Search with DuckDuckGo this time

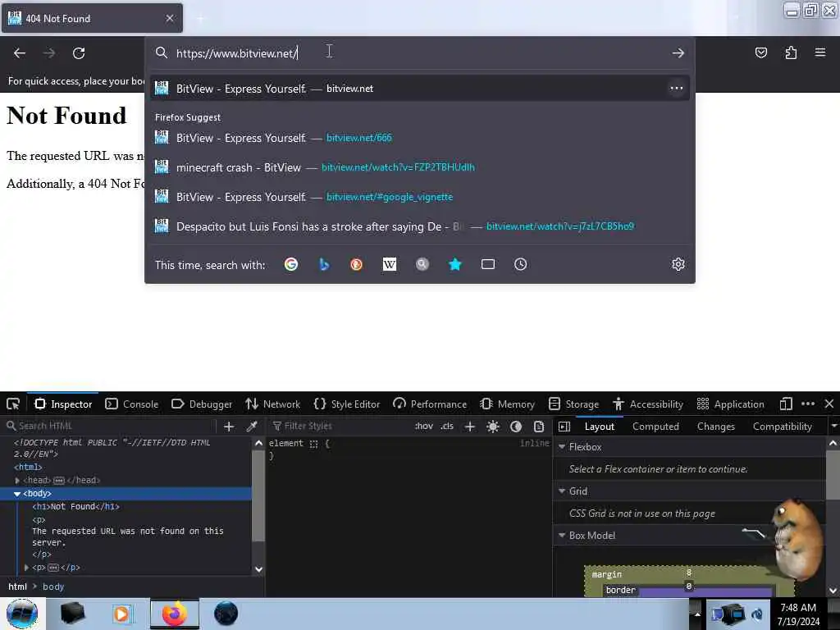(356, 264)
